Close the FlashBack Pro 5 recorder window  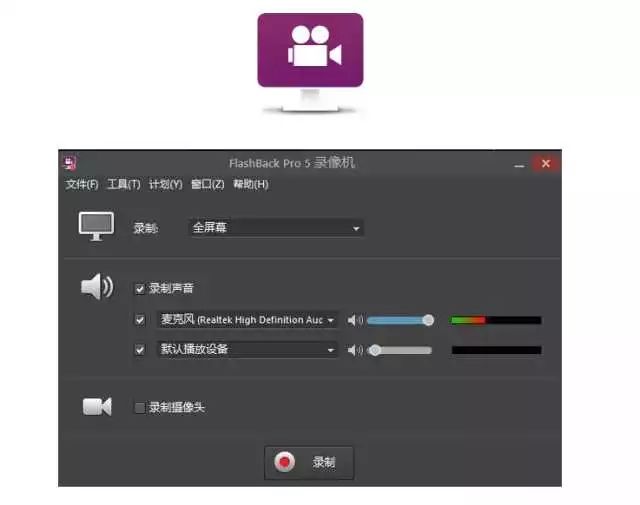pyautogui.click(x=546, y=164)
